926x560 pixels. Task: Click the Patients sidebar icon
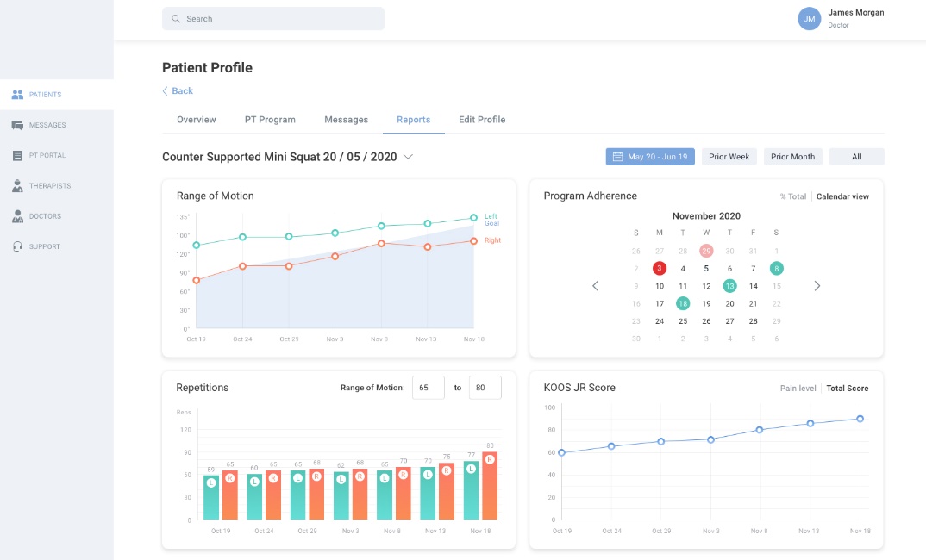click(x=17, y=95)
